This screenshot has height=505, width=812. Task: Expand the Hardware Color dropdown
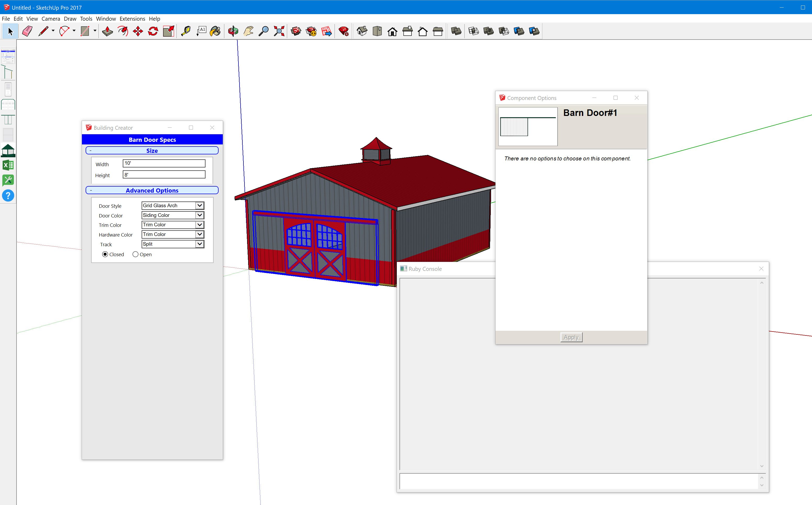tap(173, 234)
